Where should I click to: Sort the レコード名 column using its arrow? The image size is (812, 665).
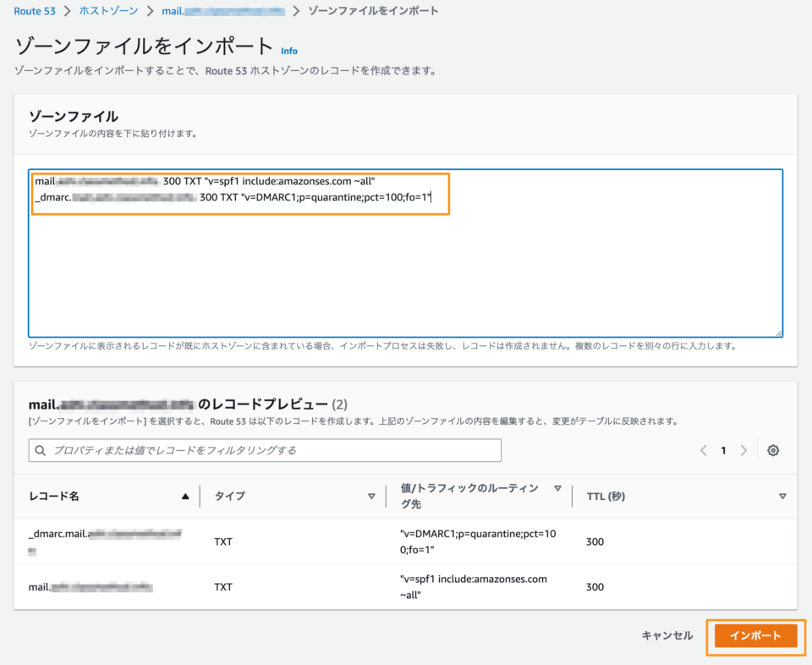186,496
